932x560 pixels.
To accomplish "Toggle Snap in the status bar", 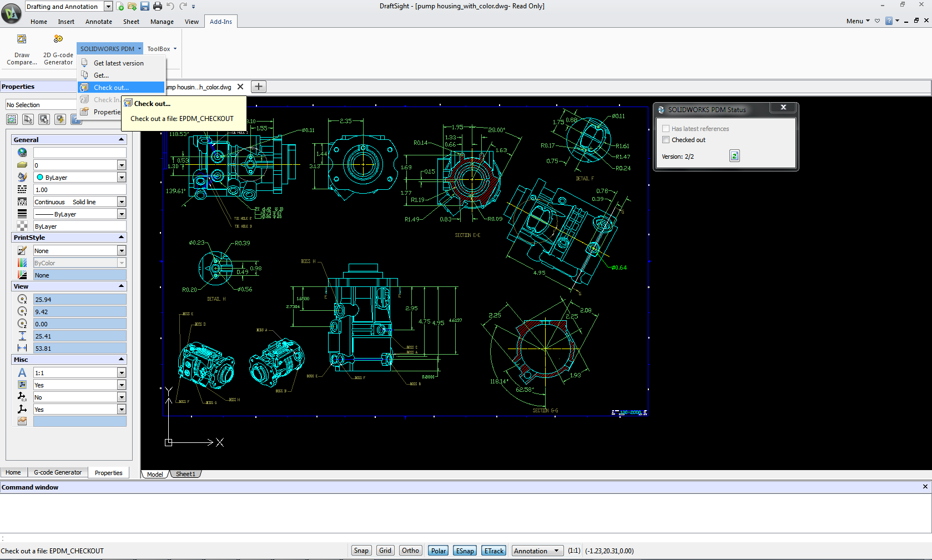I will point(361,551).
